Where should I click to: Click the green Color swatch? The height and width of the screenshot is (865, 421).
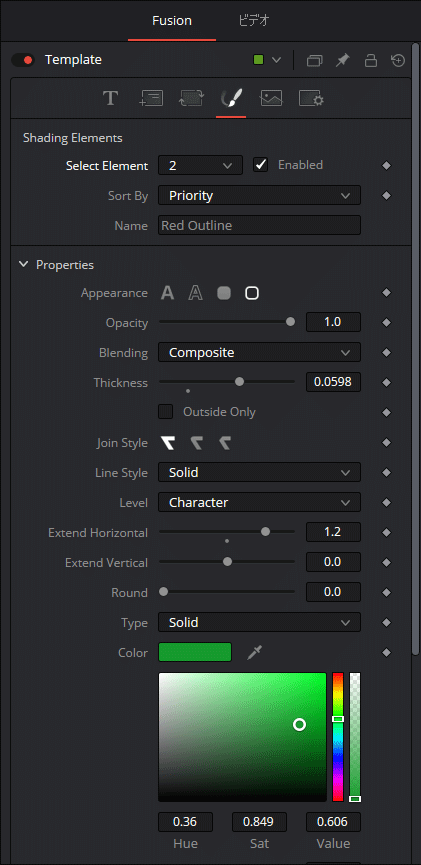195,652
